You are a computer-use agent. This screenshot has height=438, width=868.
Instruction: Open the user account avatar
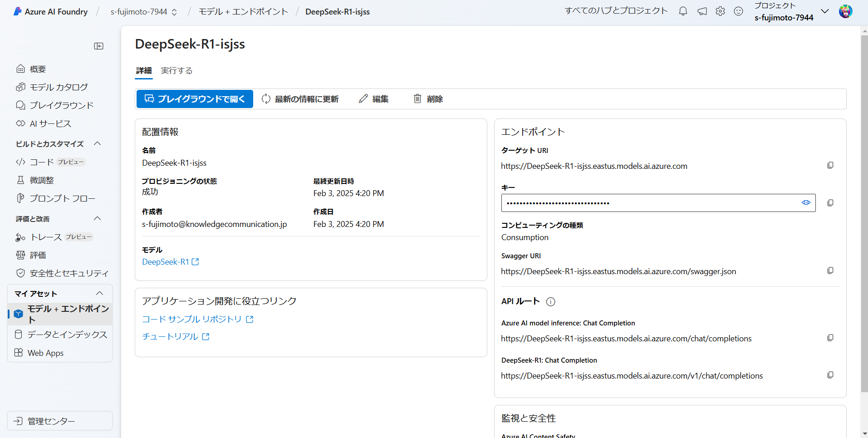click(845, 11)
